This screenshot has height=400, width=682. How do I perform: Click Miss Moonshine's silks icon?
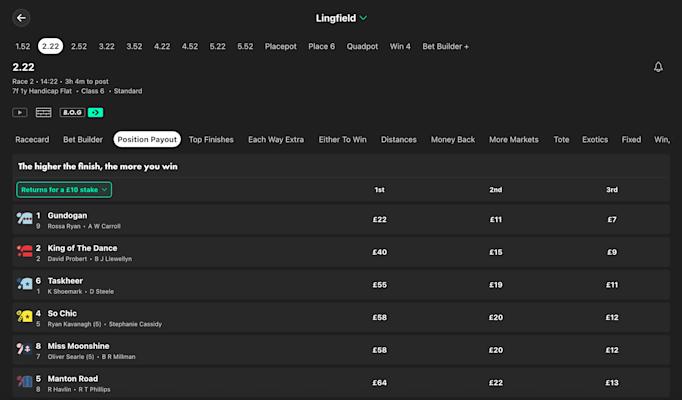pos(24,349)
